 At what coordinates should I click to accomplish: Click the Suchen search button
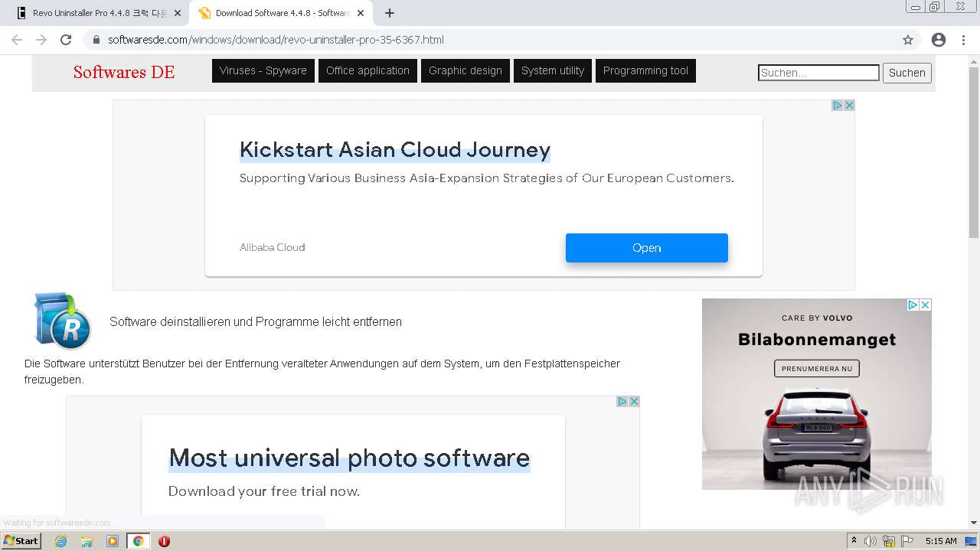pos(907,73)
